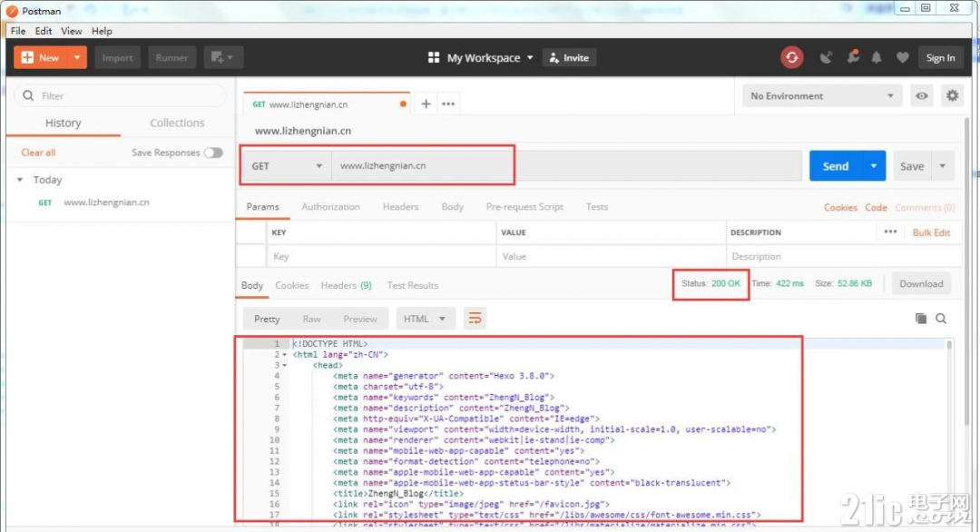
Task: Open the View menu
Action: (x=72, y=31)
